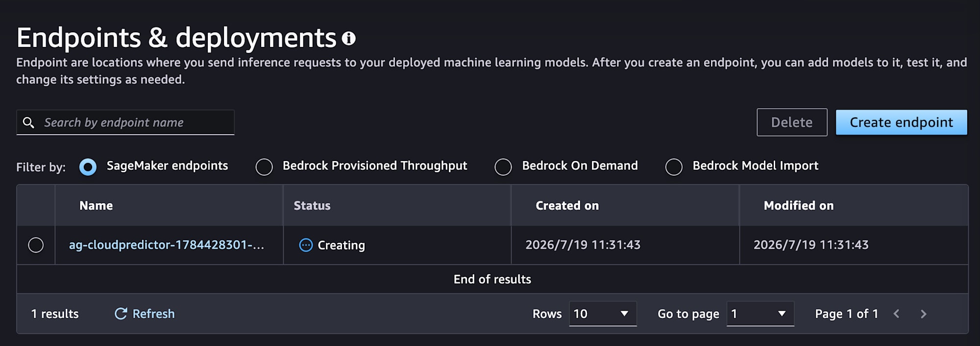
Task: Sort by the Name column header
Action: pos(96,206)
